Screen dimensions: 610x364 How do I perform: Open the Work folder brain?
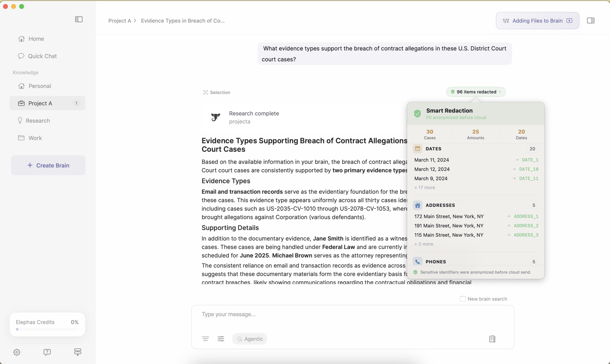click(35, 138)
